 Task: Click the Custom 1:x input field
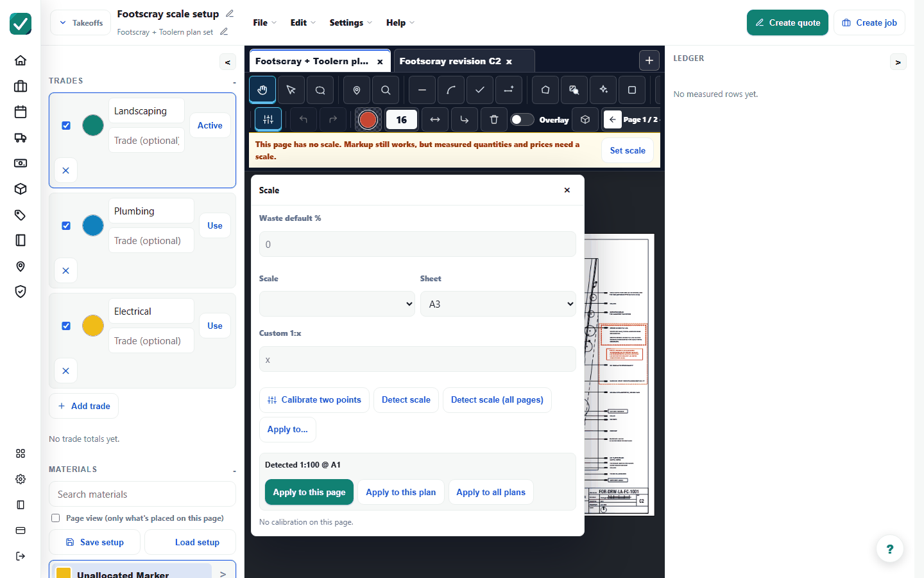click(418, 359)
